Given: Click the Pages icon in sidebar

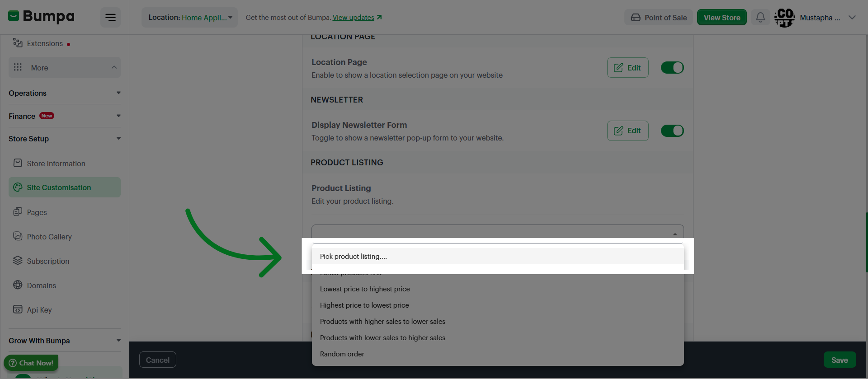Looking at the screenshot, I should click(x=18, y=212).
